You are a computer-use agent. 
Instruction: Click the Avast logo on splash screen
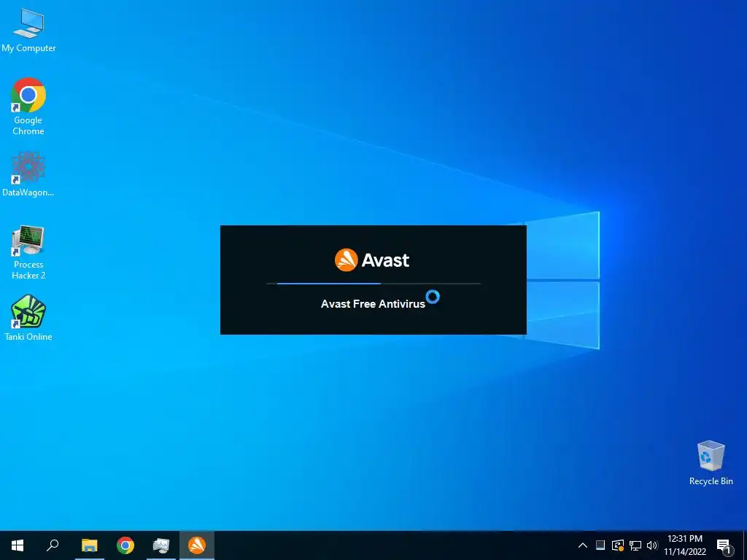pyautogui.click(x=372, y=260)
